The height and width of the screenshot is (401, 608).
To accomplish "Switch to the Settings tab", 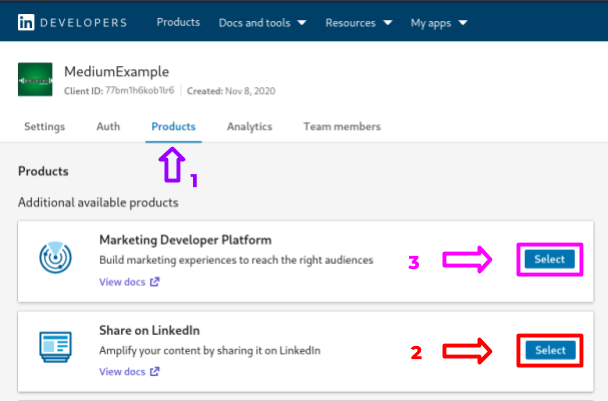I will click(45, 127).
